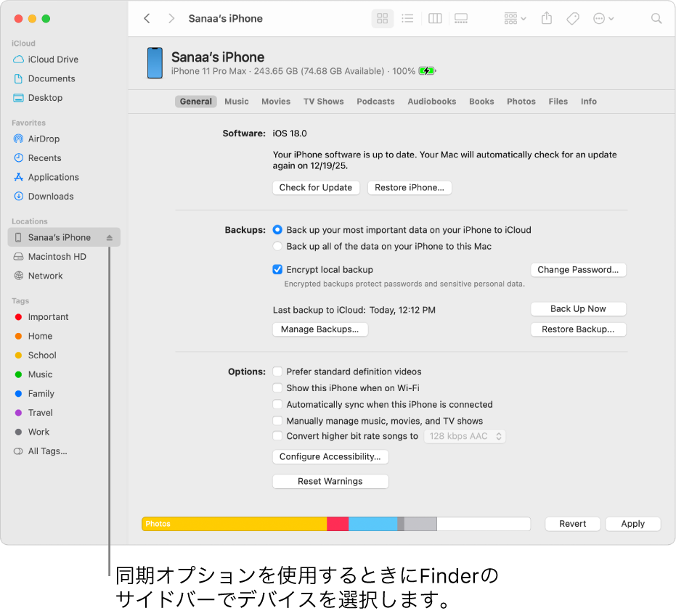Eject Sanaa's iPhone

pos(110,237)
